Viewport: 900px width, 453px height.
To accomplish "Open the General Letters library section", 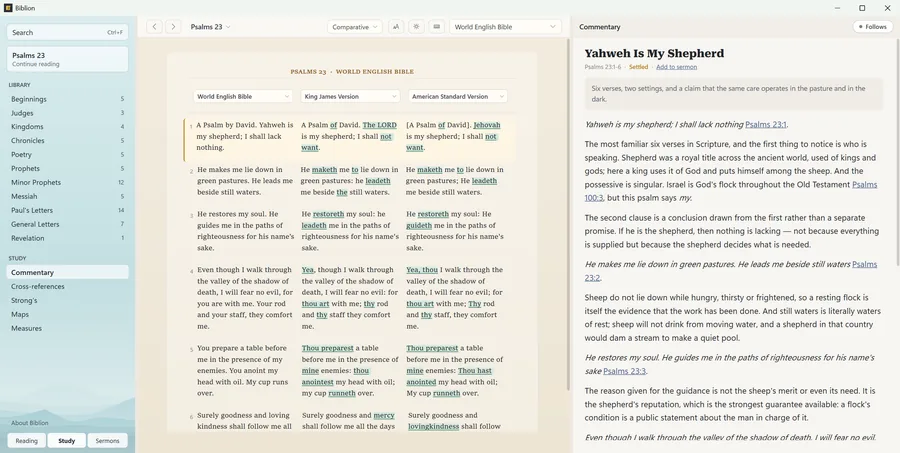I will (68, 224).
